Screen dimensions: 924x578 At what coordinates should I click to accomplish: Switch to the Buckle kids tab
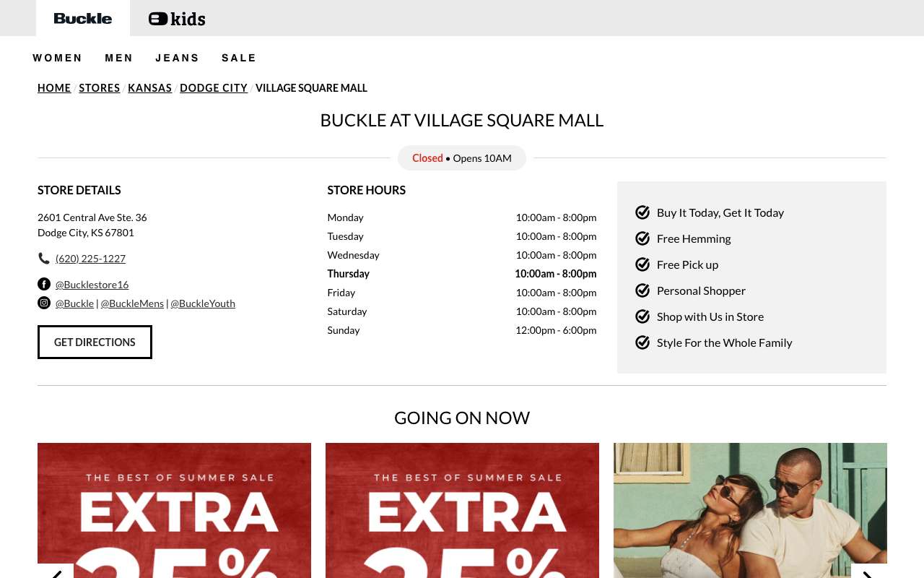pyautogui.click(x=177, y=19)
